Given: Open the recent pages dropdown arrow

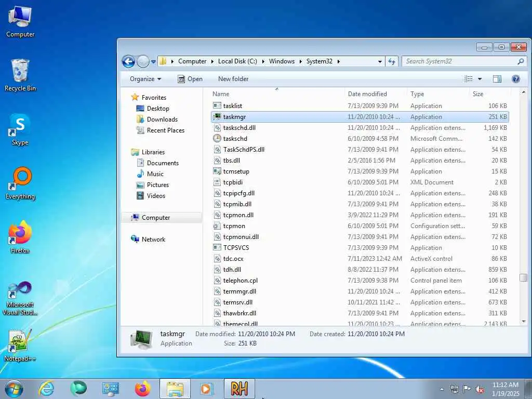Looking at the screenshot, I should point(153,61).
